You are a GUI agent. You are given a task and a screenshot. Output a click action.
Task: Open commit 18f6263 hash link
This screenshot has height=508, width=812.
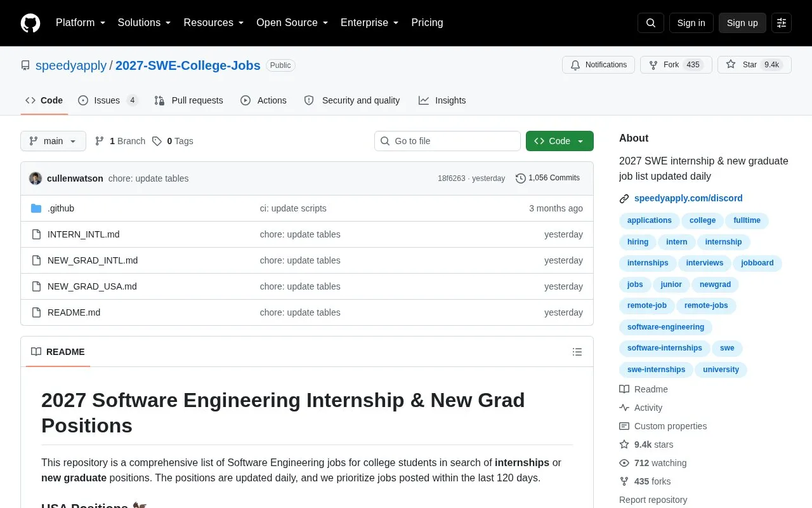(x=451, y=178)
